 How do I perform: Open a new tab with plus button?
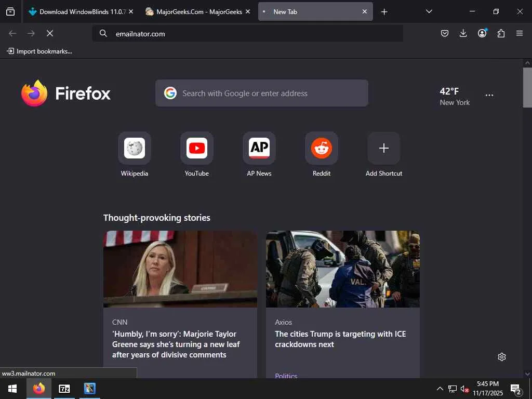tap(384, 12)
